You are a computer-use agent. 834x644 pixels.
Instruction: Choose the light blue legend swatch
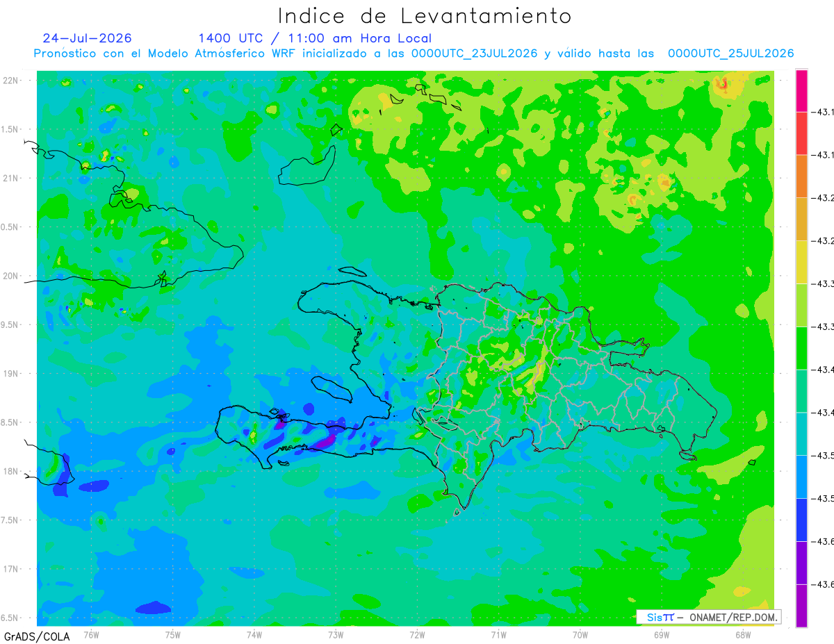point(801,477)
